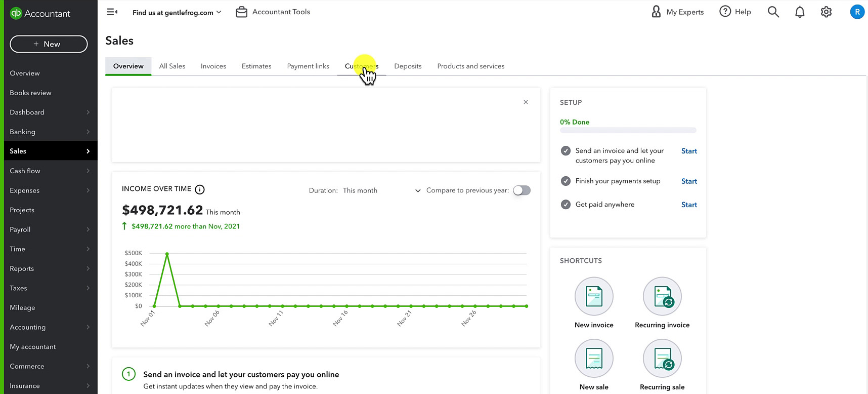This screenshot has height=394, width=868.
Task: Open the Duration 'This month' dropdown
Action: 381,190
